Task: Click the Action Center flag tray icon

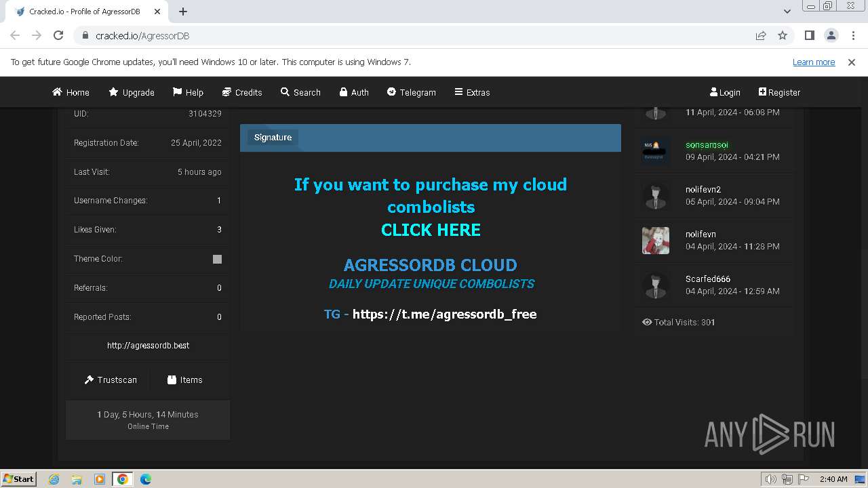Action: 804,479
